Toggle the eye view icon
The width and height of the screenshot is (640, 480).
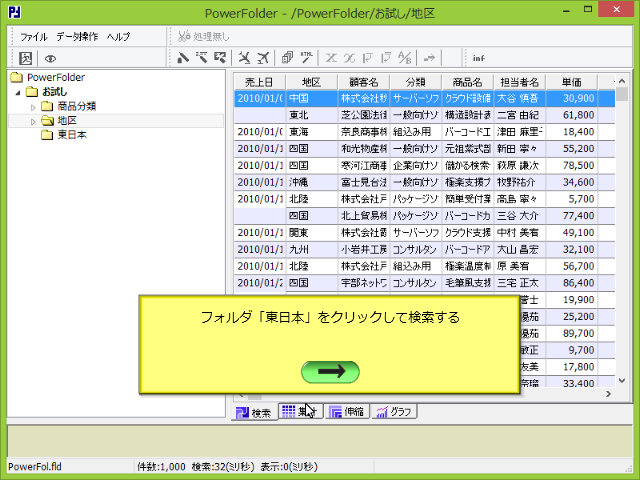point(50,59)
